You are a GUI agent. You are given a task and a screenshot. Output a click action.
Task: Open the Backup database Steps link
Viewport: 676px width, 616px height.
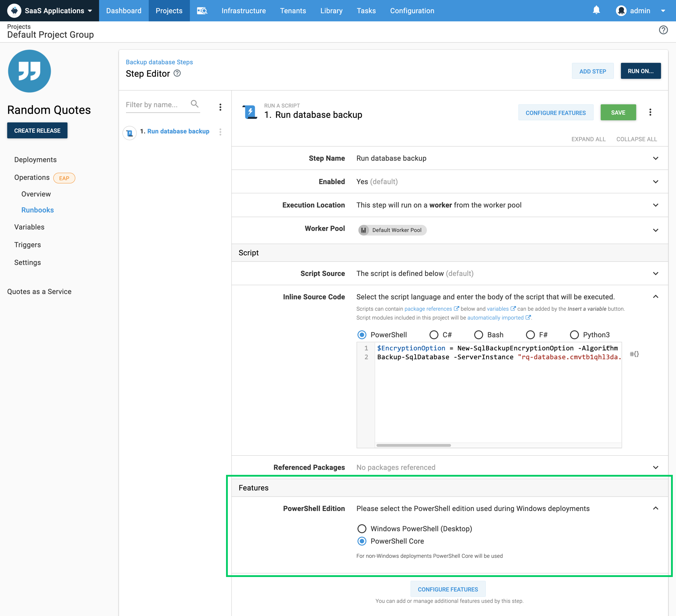(x=159, y=62)
